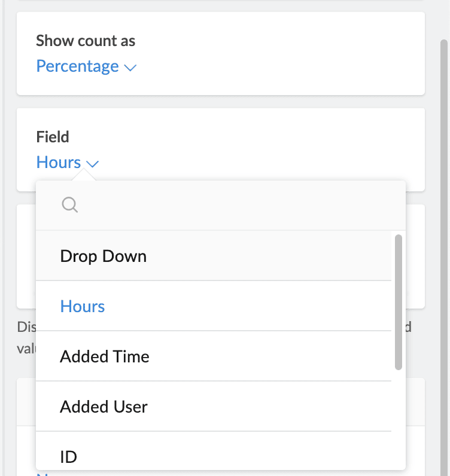Collapse the Hours selector under Field
Image resolution: width=450 pixels, height=476 pixels.
pyautogui.click(x=59, y=162)
